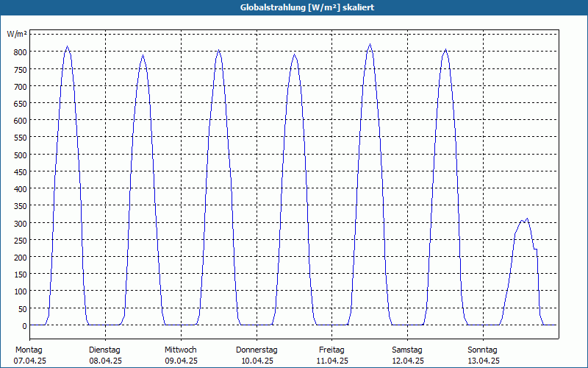Select the Mittwoch 09.04.25 date label
Image resolution: width=588 pixels, height=368 pixels.
(181, 355)
